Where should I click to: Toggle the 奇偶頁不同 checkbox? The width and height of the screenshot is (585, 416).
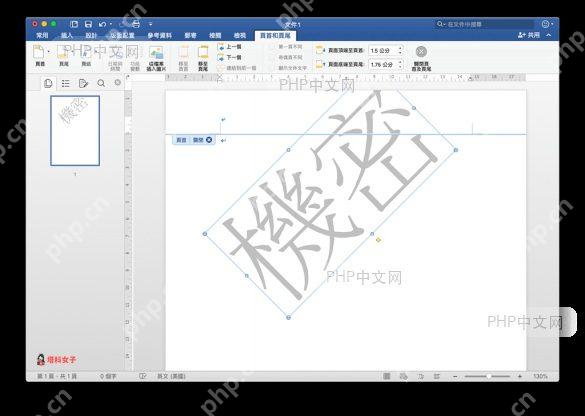tap(290, 57)
